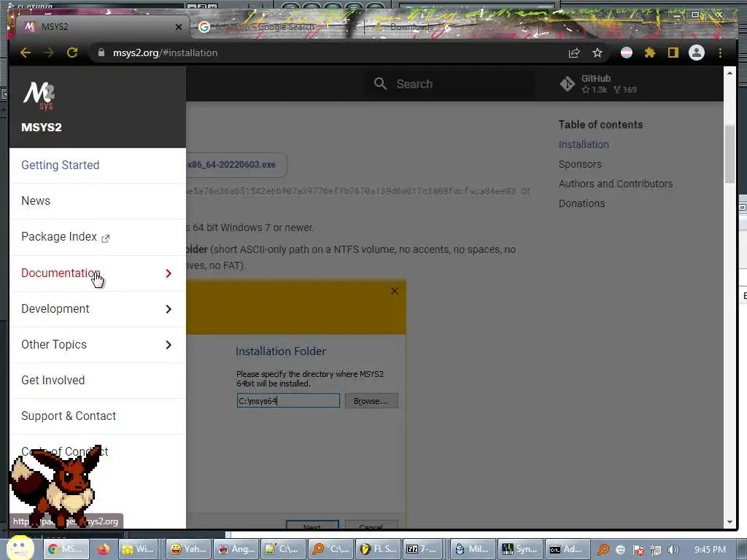Open the News sidebar item
747x560 pixels.
pyautogui.click(x=98, y=201)
